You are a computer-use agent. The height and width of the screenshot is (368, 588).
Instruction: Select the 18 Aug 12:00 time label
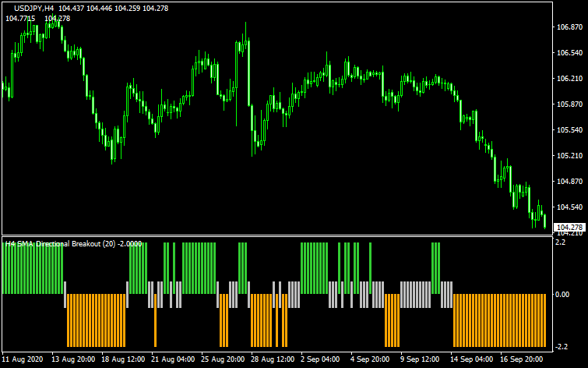coord(125,359)
